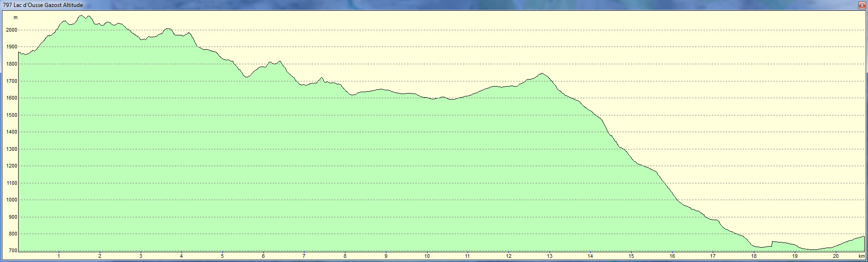Screen dimensions: 868x262
Task: Click the 8 km distance marker
Action: click(x=345, y=256)
